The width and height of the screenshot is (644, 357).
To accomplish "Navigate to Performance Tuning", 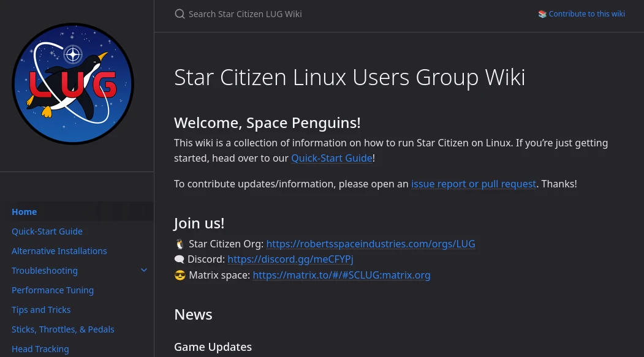I will (53, 290).
